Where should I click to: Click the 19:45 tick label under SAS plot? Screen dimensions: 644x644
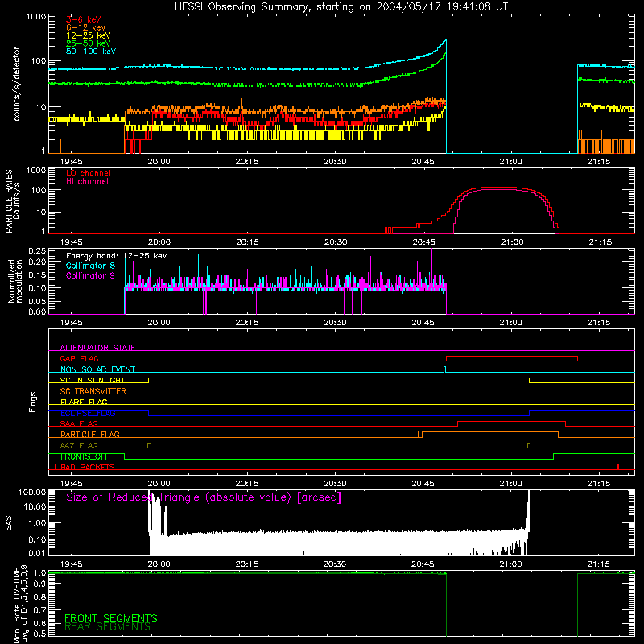click(x=72, y=564)
